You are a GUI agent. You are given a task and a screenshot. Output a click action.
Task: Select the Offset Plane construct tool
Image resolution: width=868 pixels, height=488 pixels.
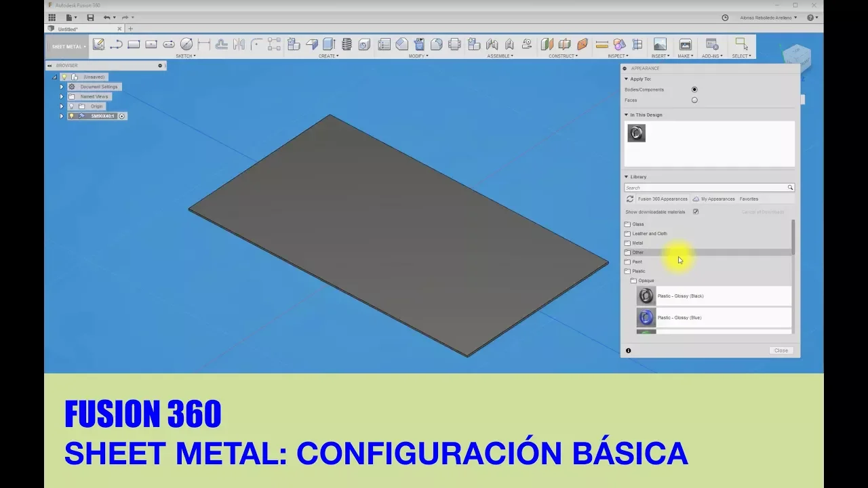pos(547,44)
